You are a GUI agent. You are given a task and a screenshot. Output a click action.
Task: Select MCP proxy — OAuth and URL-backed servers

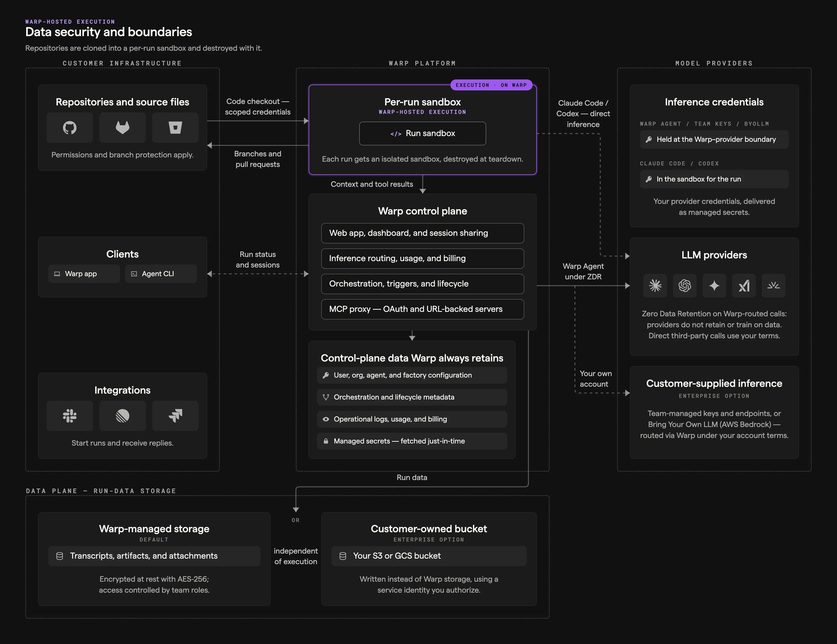tap(422, 309)
